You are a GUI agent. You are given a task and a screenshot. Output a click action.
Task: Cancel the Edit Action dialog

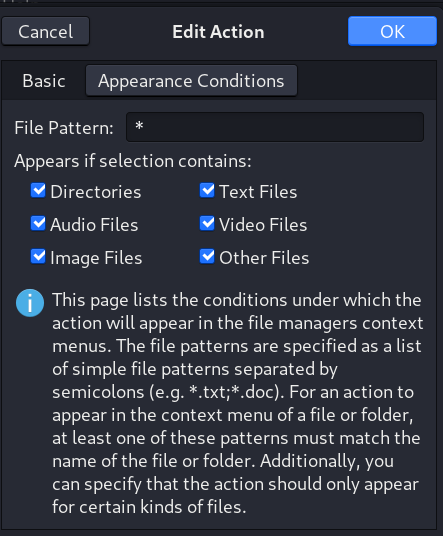tap(45, 31)
